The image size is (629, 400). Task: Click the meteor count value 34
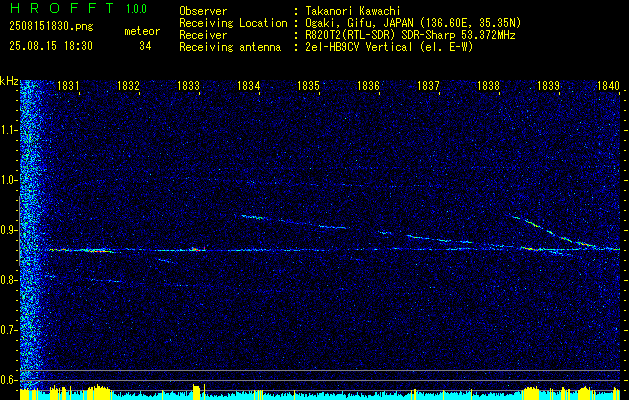[x=145, y=46]
